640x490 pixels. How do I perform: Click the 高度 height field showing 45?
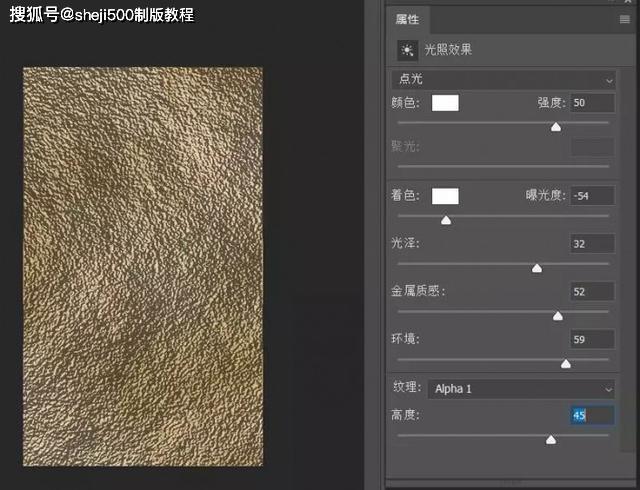point(593,415)
